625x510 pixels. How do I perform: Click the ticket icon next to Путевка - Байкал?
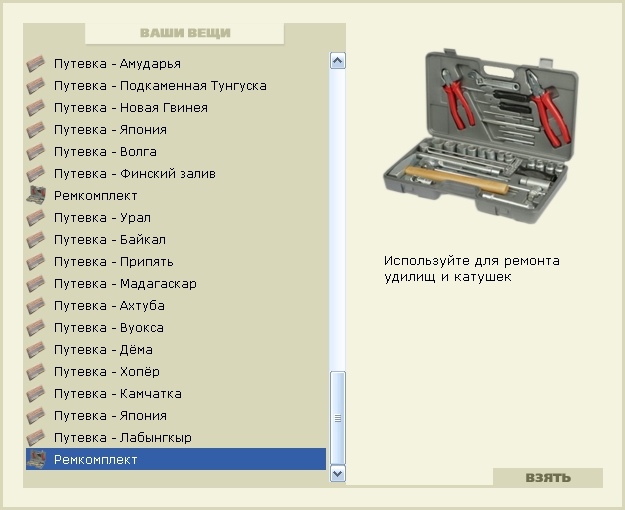[x=36, y=240]
